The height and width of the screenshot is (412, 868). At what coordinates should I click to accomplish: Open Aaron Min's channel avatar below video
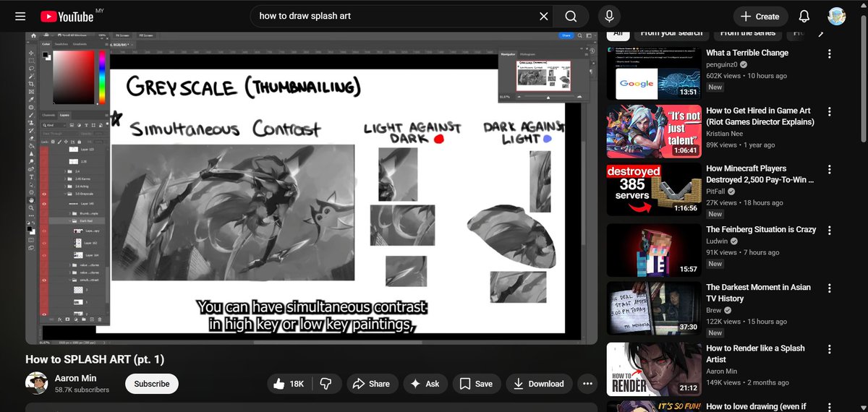[37, 384]
